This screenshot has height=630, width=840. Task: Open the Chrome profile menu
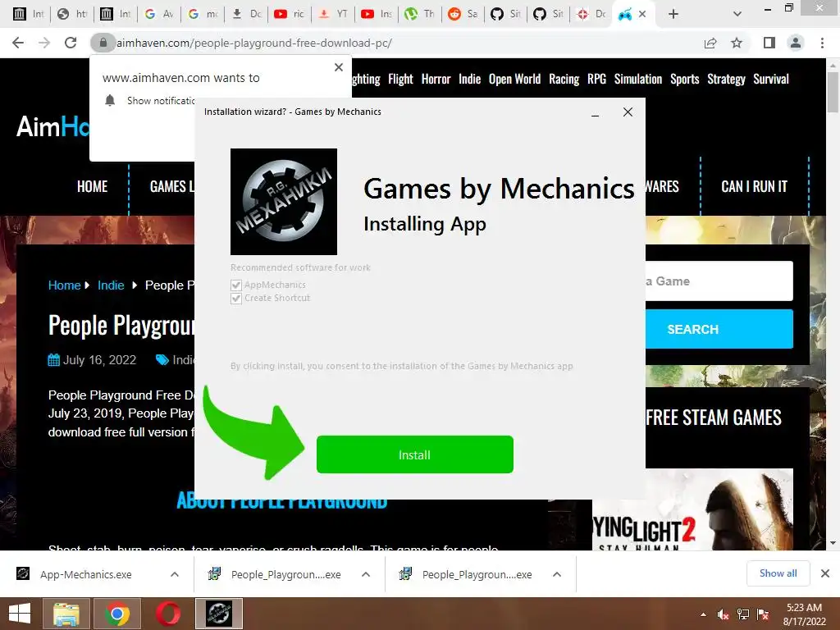click(x=796, y=43)
